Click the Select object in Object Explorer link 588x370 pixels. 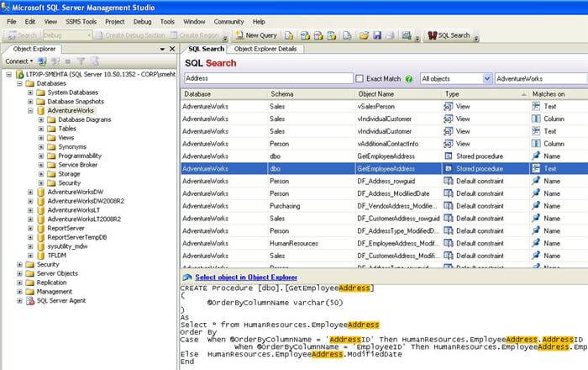coord(246,277)
